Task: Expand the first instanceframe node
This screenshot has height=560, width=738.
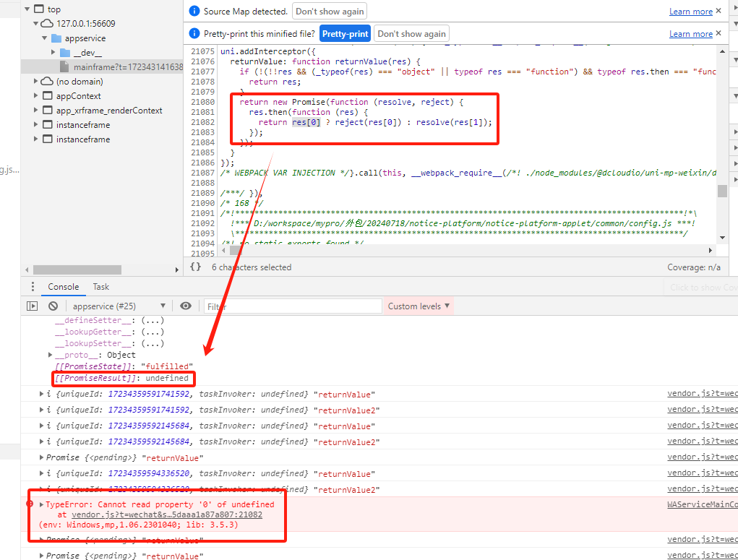Action: coord(35,125)
